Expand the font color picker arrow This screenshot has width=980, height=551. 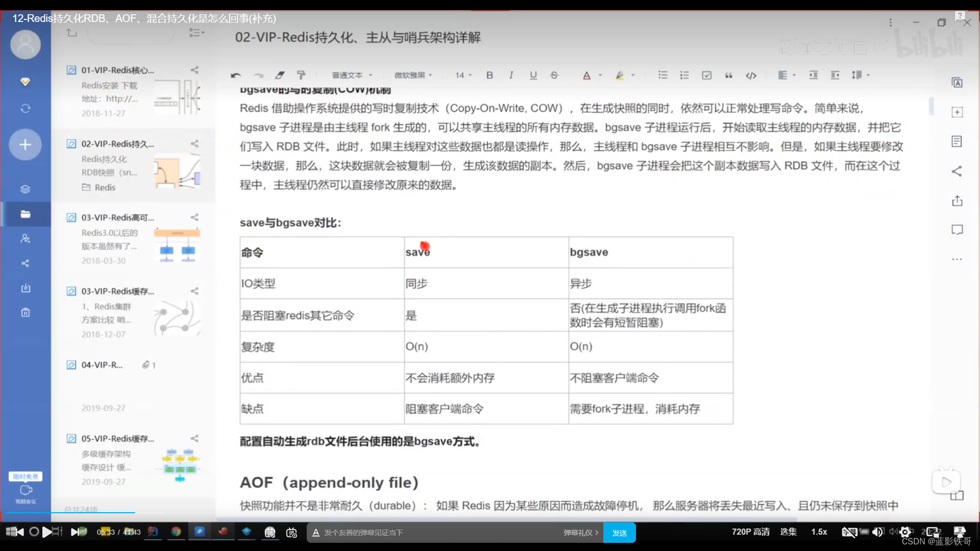[600, 76]
